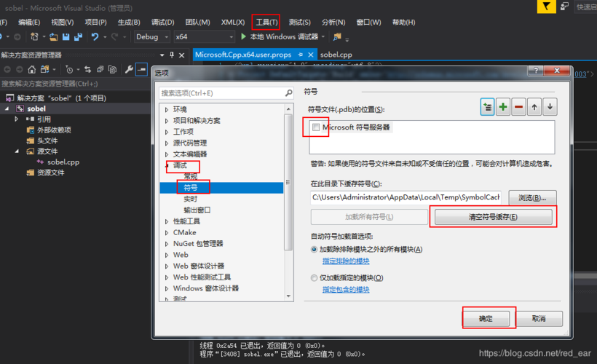597x364 pixels.
Task: Collapse 源文件 folder in Solution Explorer
Action: pos(16,151)
